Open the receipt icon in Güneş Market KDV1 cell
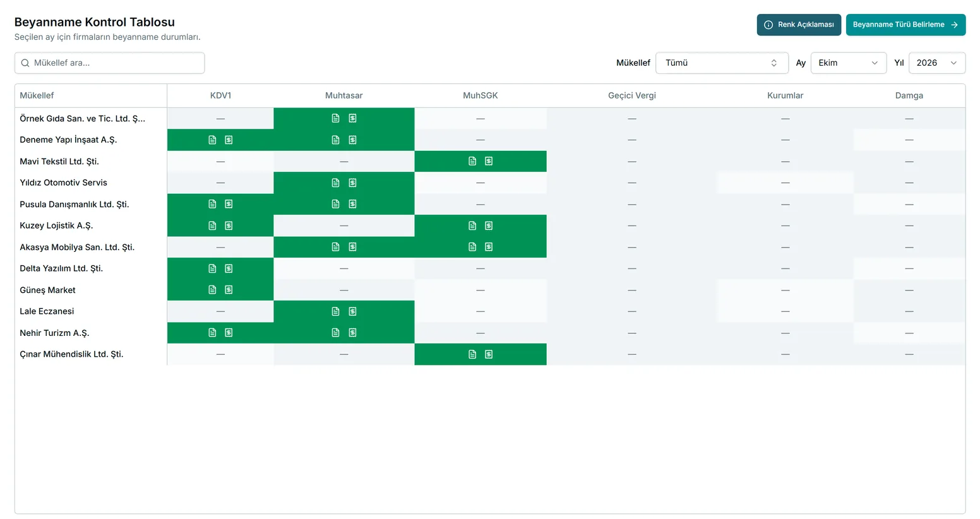The width and height of the screenshot is (980, 519). [x=229, y=290]
